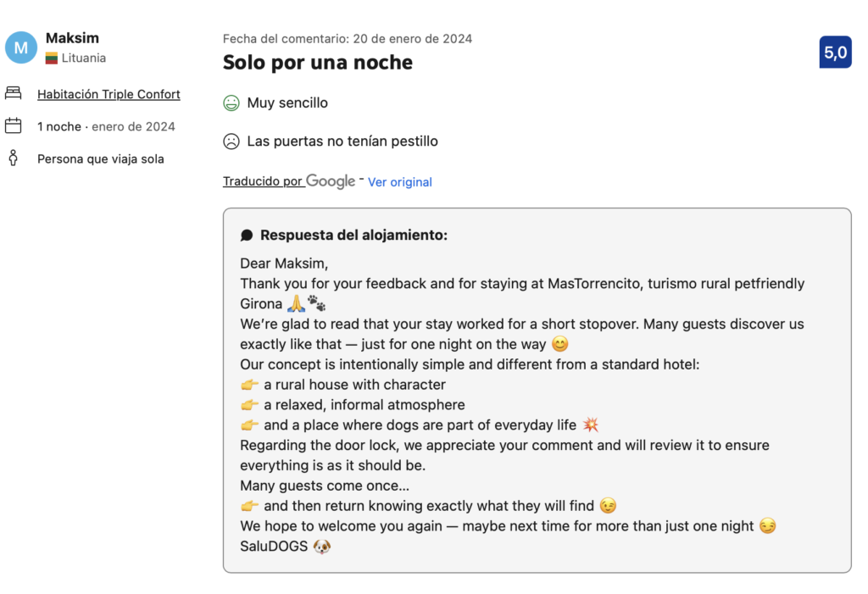Click the 5,0 review score badge
868x594 pixels.
click(x=835, y=53)
